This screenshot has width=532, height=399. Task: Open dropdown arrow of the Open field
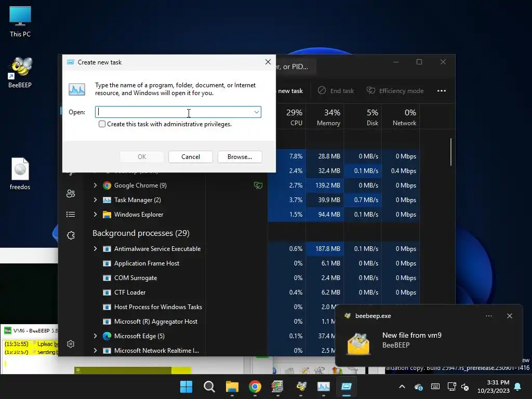(257, 112)
